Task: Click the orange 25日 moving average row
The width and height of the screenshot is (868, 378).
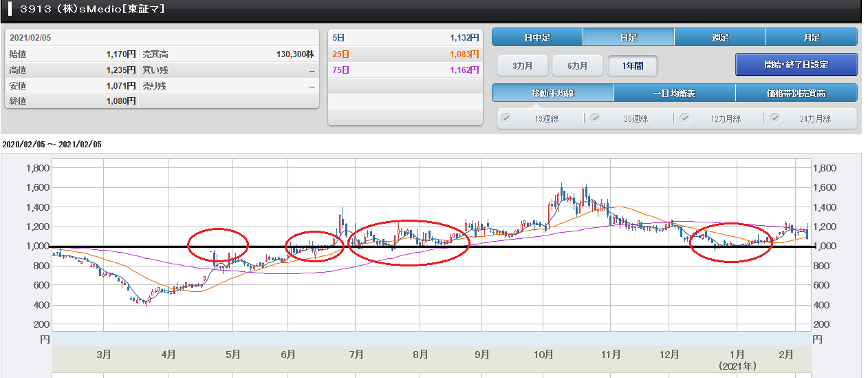Action: point(404,54)
